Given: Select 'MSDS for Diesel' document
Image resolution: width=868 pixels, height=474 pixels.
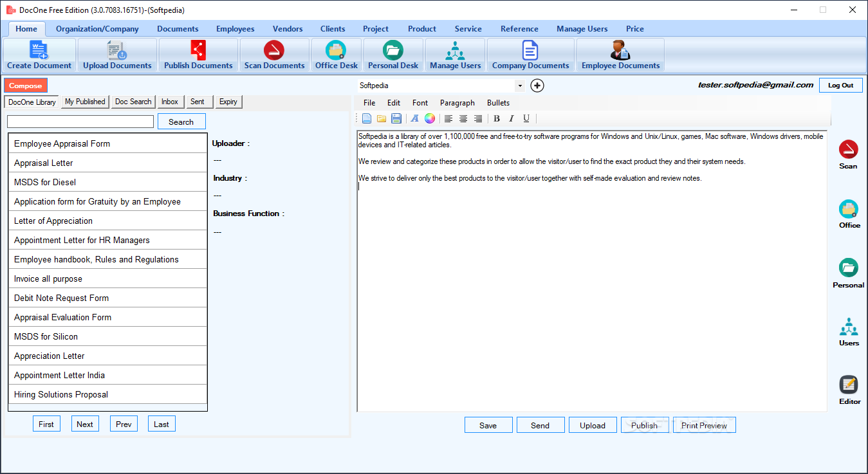Looking at the screenshot, I should click(107, 182).
